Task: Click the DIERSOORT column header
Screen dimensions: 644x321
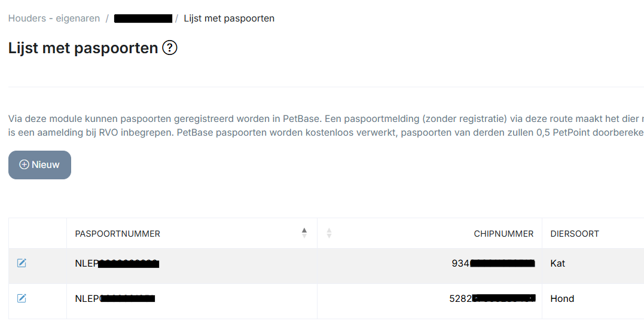Action: pos(575,234)
